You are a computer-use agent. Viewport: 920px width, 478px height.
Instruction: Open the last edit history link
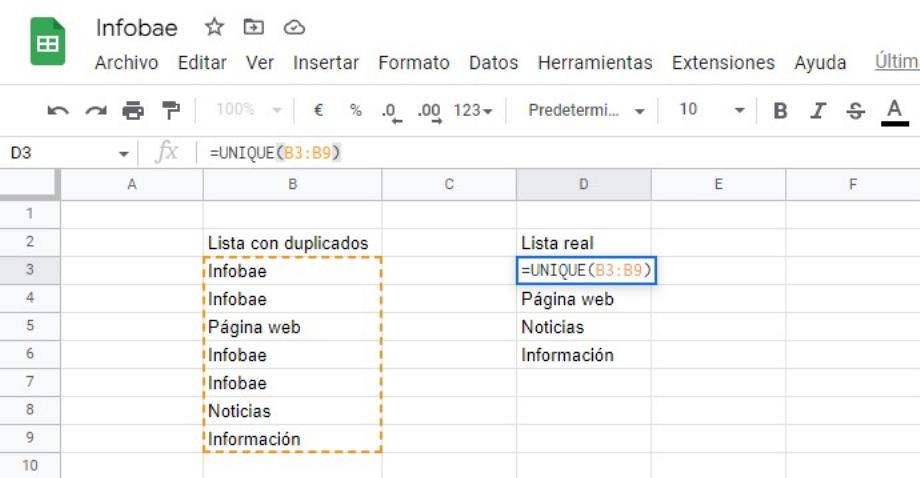pyautogui.click(x=897, y=61)
